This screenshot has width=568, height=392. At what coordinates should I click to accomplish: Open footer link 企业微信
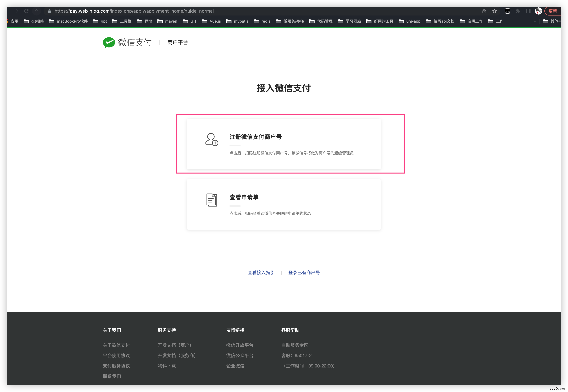(235, 366)
